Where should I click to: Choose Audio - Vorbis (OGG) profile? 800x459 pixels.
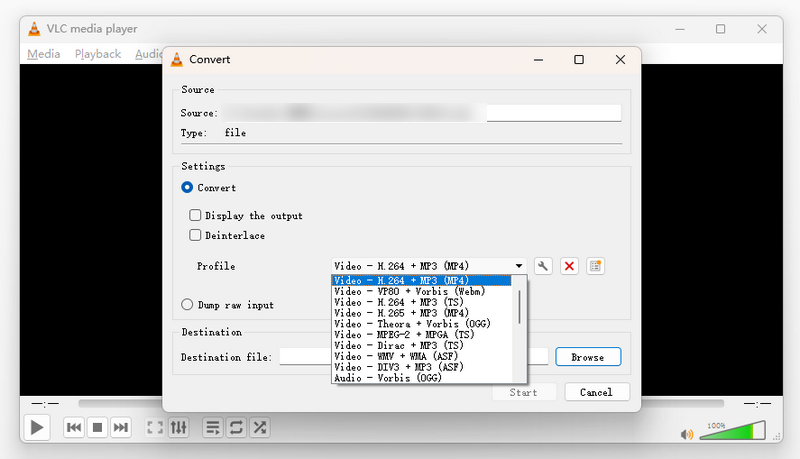pos(421,378)
